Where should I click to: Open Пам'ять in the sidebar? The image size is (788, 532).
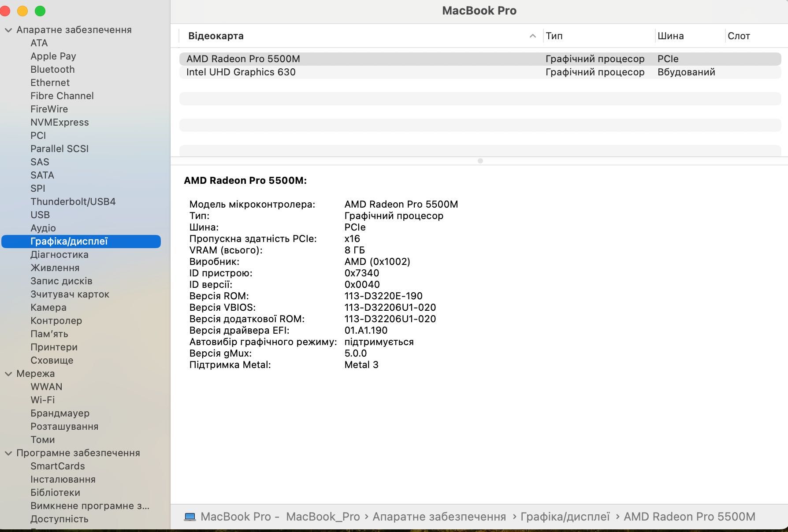[49, 334]
